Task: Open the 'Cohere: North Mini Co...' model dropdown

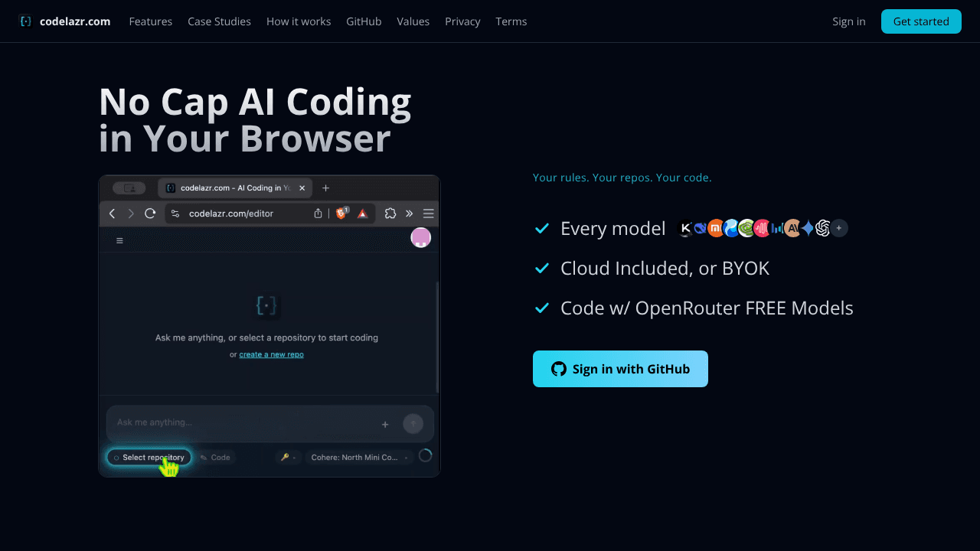Action: (359, 457)
